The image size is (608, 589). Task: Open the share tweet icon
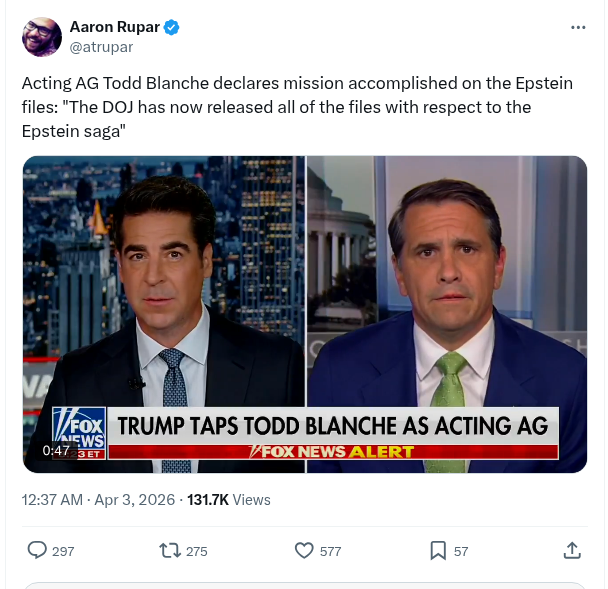click(572, 550)
